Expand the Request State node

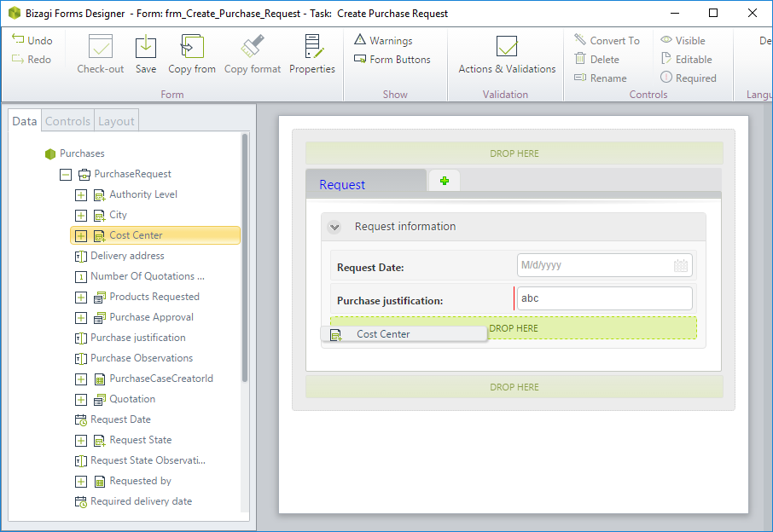pos(81,441)
